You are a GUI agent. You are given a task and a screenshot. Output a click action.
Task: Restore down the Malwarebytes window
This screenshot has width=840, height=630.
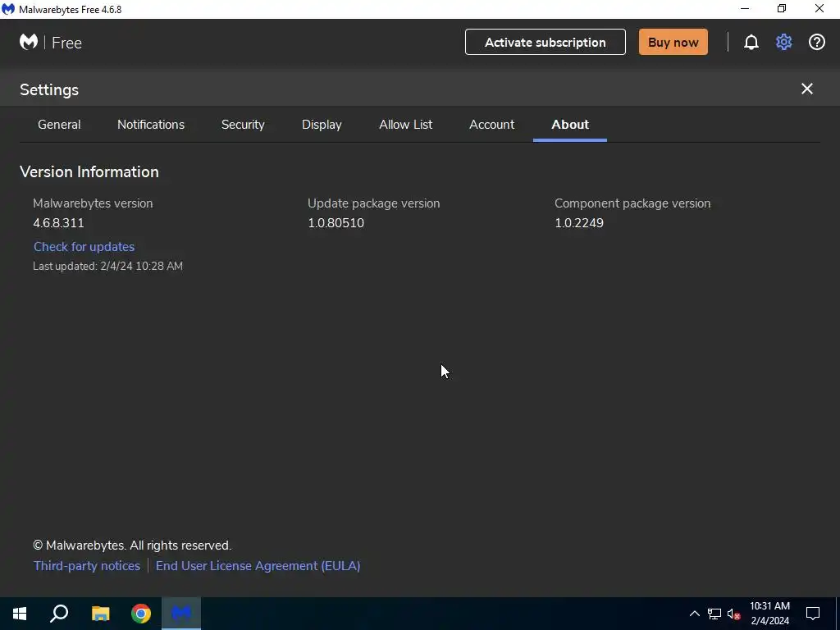pyautogui.click(x=782, y=9)
